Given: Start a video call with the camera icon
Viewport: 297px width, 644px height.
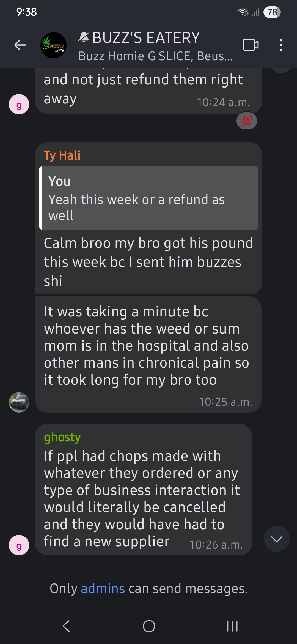Looking at the screenshot, I should point(251,45).
